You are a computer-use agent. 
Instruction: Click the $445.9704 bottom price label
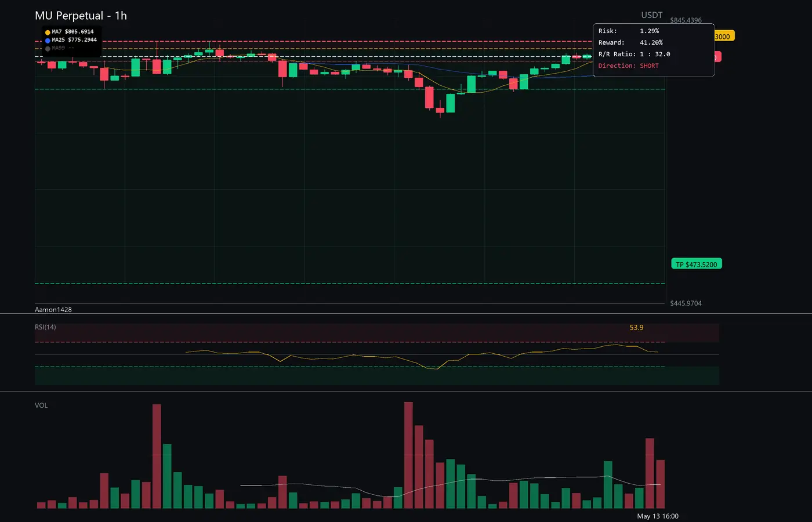(686, 303)
